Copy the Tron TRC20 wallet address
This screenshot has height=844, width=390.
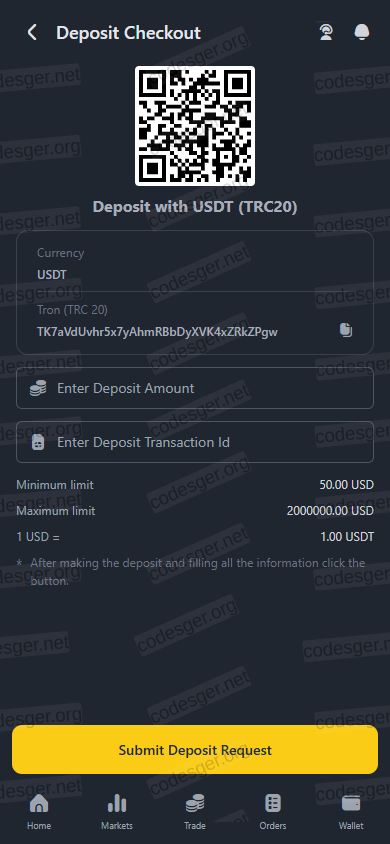pyautogui.click(x=346, y=330)
